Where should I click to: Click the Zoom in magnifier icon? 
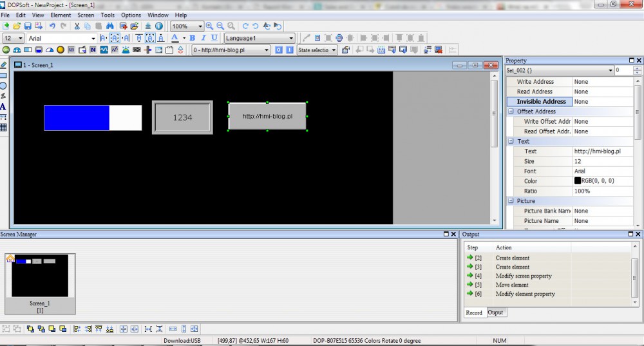click(209, 26)
